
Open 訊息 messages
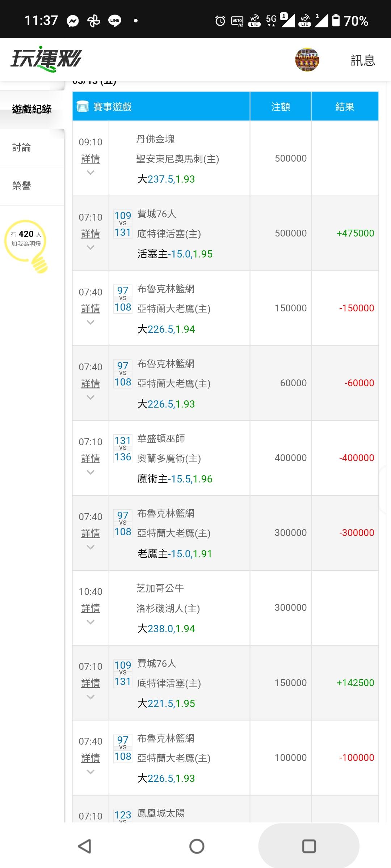click(x=362, y=60)
